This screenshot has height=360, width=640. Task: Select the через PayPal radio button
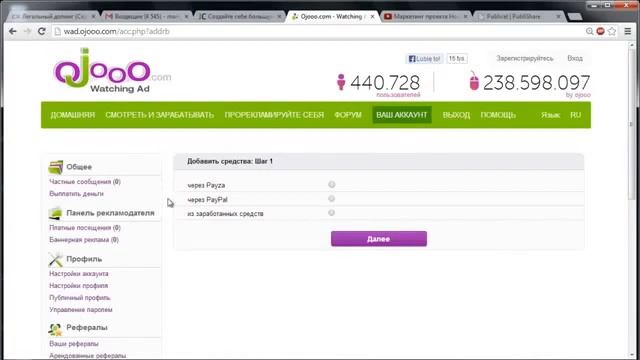pyautogui.click(x=331, y=199)
